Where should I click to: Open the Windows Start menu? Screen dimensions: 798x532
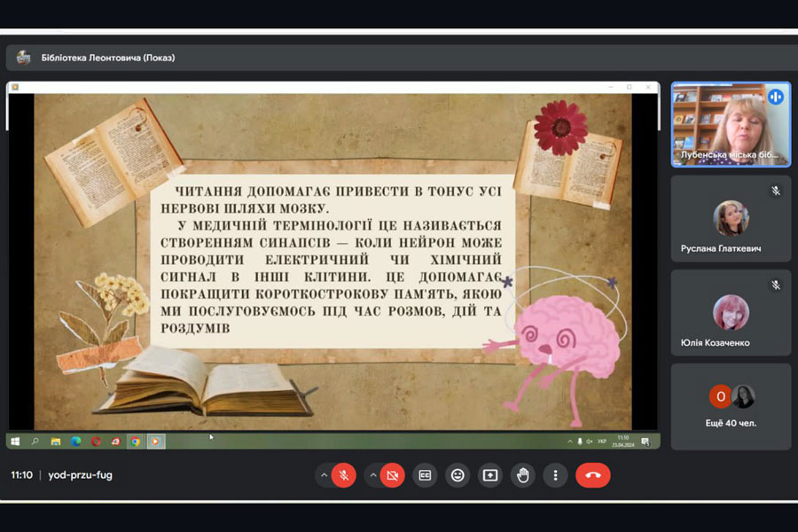click(15, 441)
